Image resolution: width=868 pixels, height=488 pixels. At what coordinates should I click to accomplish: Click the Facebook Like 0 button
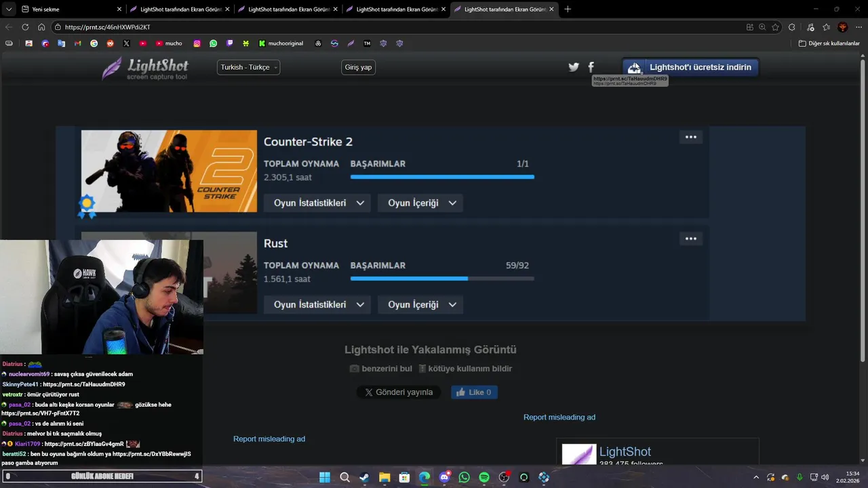tap(474, 392)
